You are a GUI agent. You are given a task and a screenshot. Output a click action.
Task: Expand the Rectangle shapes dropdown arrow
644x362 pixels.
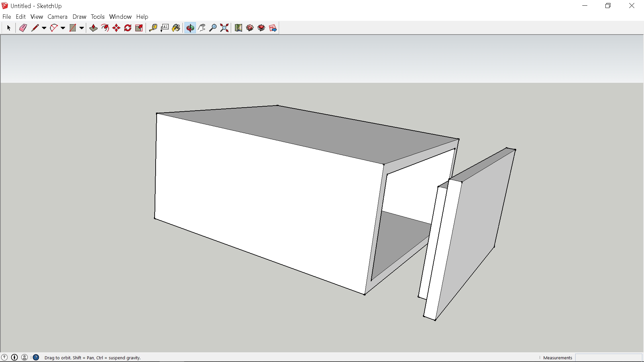coord(82,28)
